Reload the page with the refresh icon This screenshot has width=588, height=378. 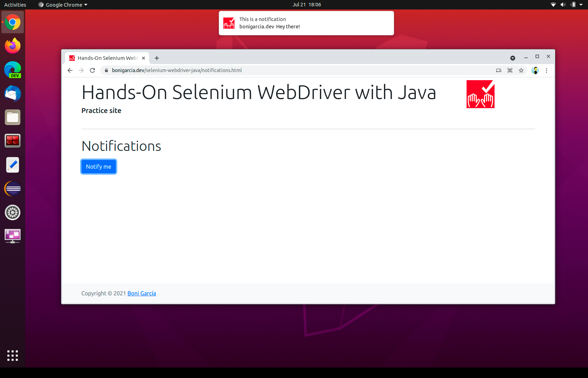[92, 70]
